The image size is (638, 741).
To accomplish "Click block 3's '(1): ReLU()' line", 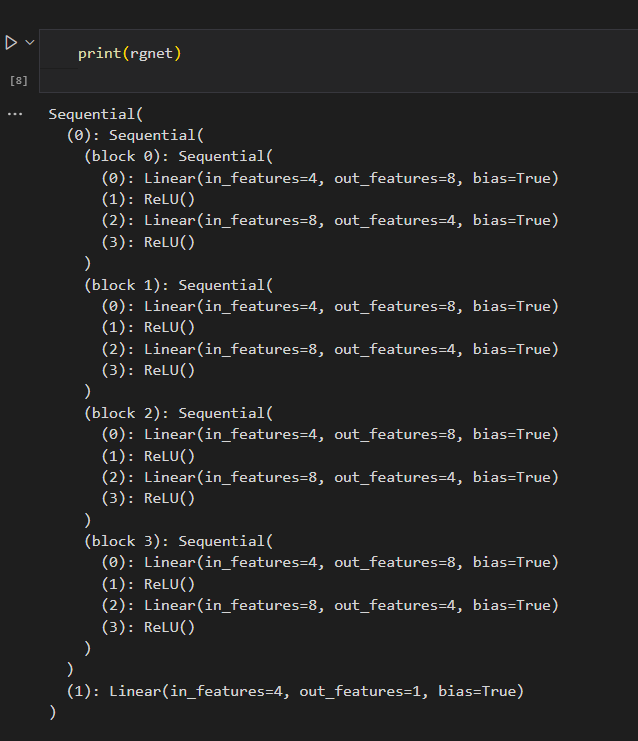I will [x=148, y=585].
